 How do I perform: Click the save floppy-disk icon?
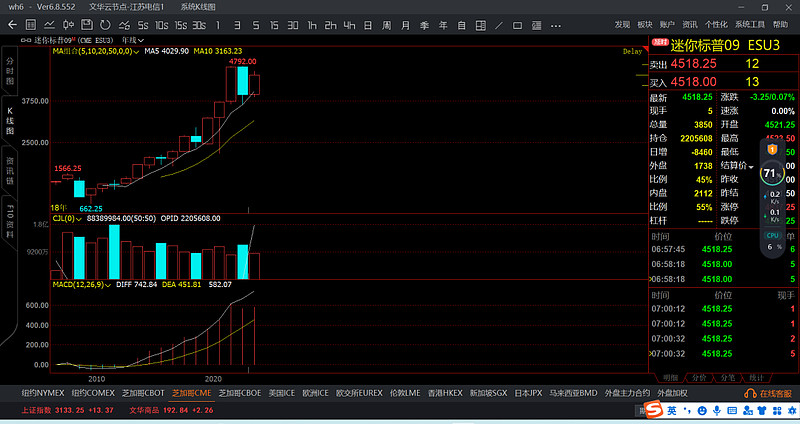87,25
